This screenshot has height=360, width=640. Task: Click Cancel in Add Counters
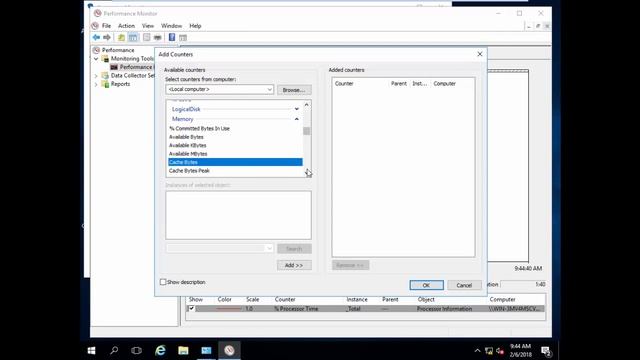(464, 285)
